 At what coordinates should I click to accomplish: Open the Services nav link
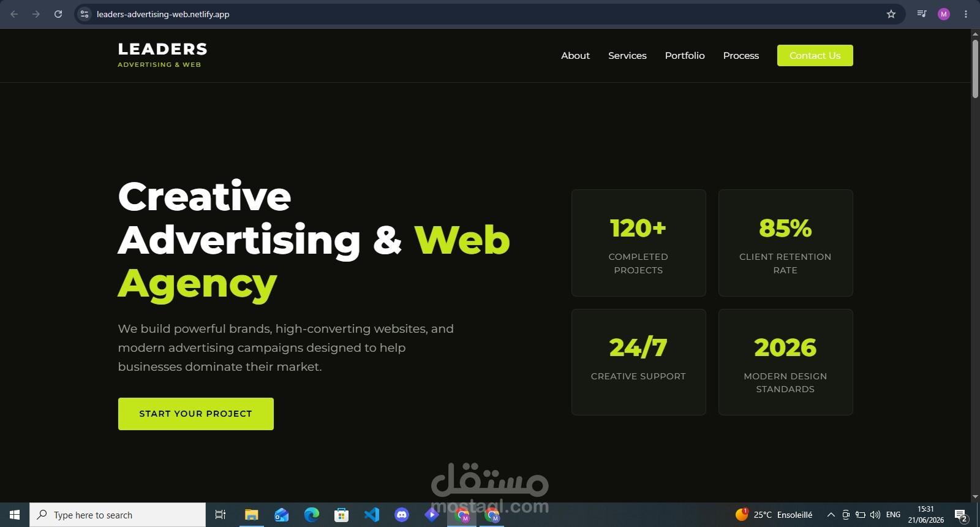627,55
